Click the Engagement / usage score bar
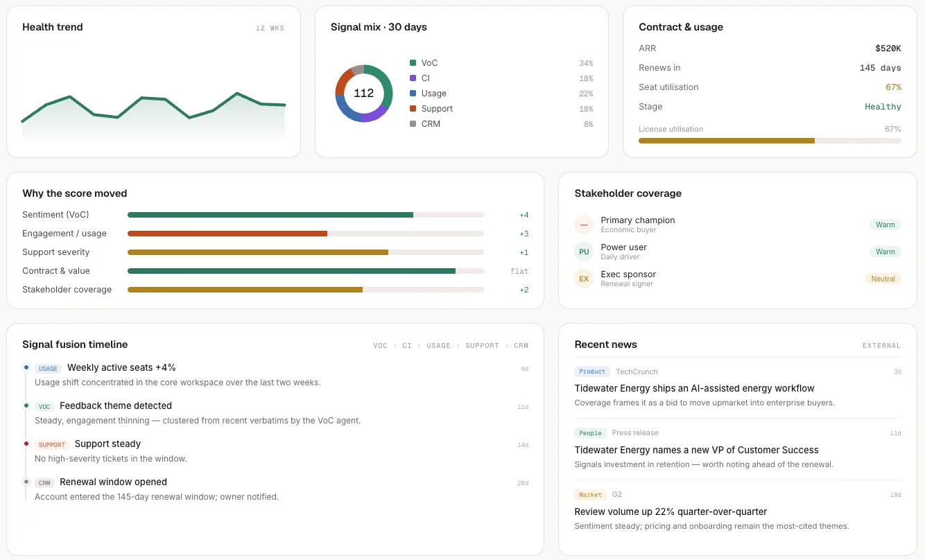The image size is (925, 560). click(x=306, y=234)
